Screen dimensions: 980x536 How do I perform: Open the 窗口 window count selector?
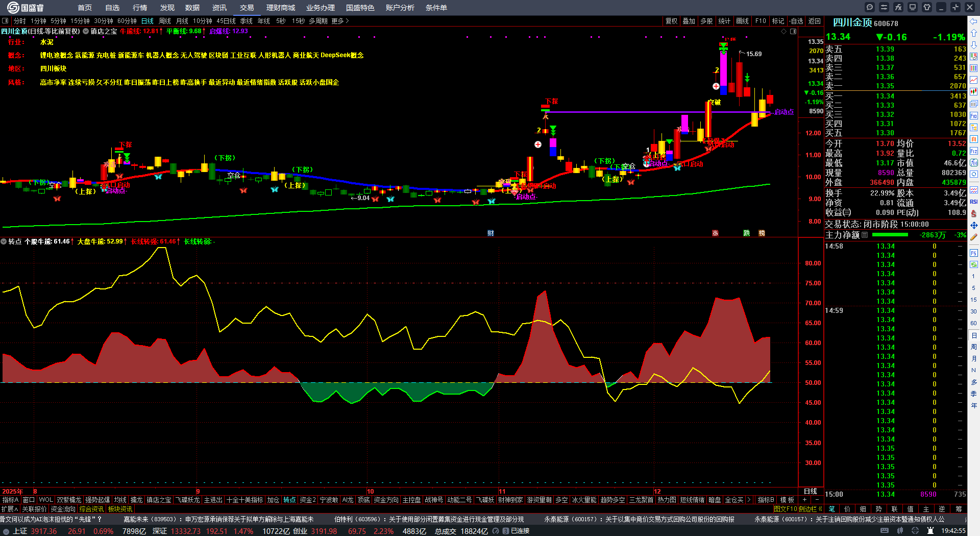(29, 500)
